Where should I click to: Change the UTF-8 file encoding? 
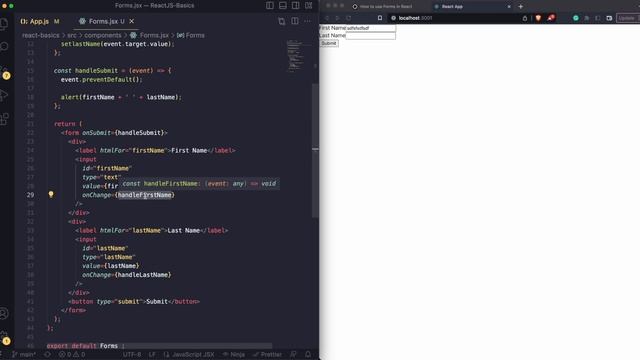[x=132, y=355]
